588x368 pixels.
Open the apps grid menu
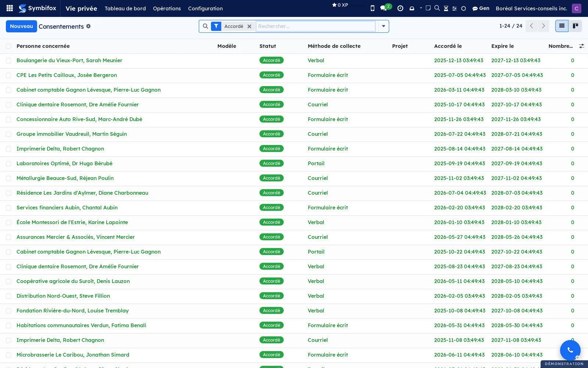(x=10, y=8)
